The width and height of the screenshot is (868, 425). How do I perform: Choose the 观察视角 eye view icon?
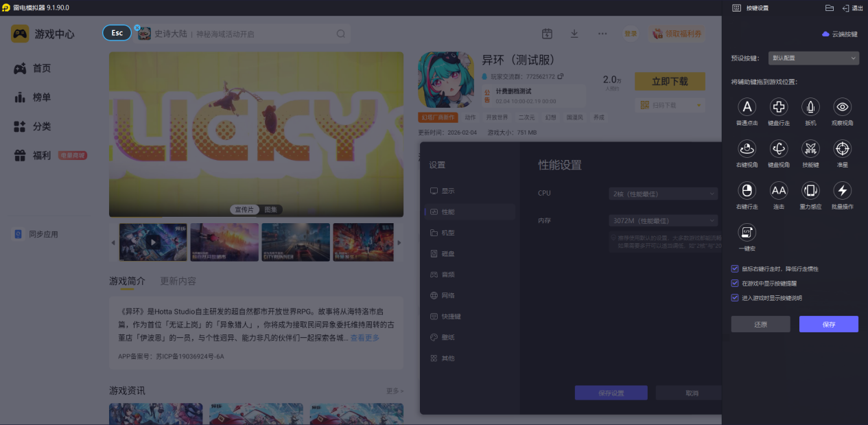pos(843,106)
